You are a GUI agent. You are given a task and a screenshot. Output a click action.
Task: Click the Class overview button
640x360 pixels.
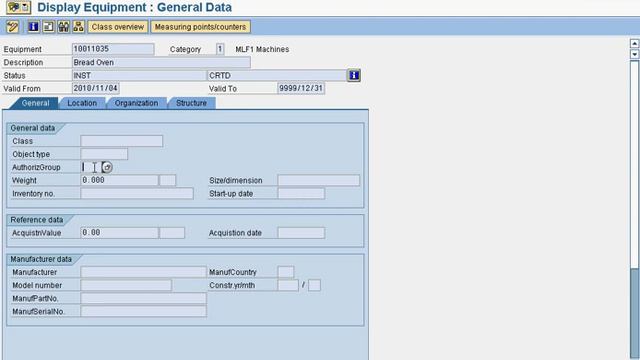[118, 27]
